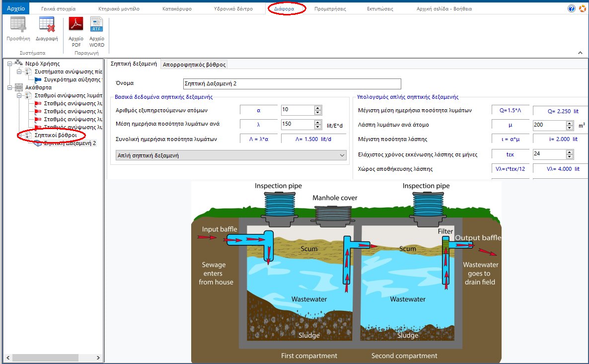Decrease the sludge per person (μ) value
589x364 pixels.
tap(570, 127)
